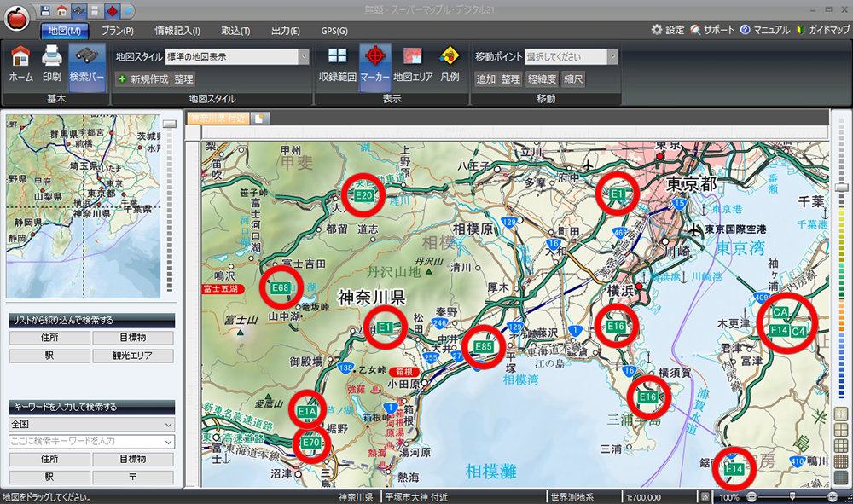This screenshot has height=504, width=853.
Task: Click 目標物 under リストから絞り込んで検索する
Action: pyautogui.click(x=133, y=338)
